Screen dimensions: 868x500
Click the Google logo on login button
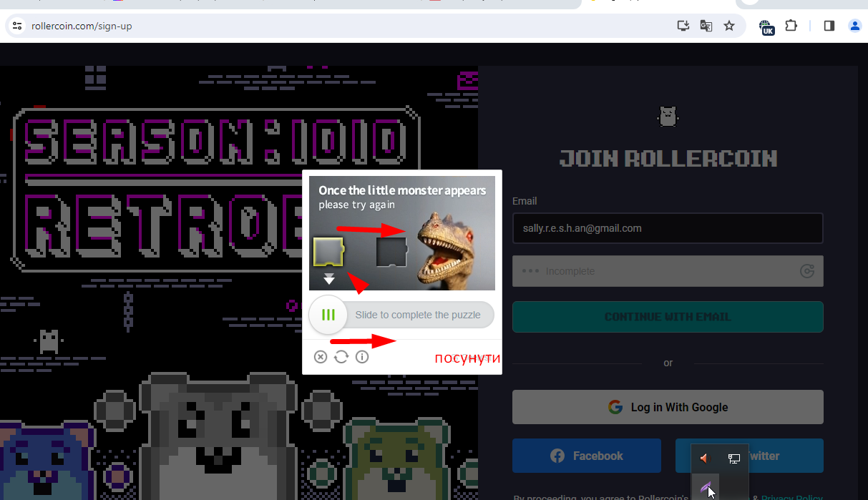click(615, 407)
